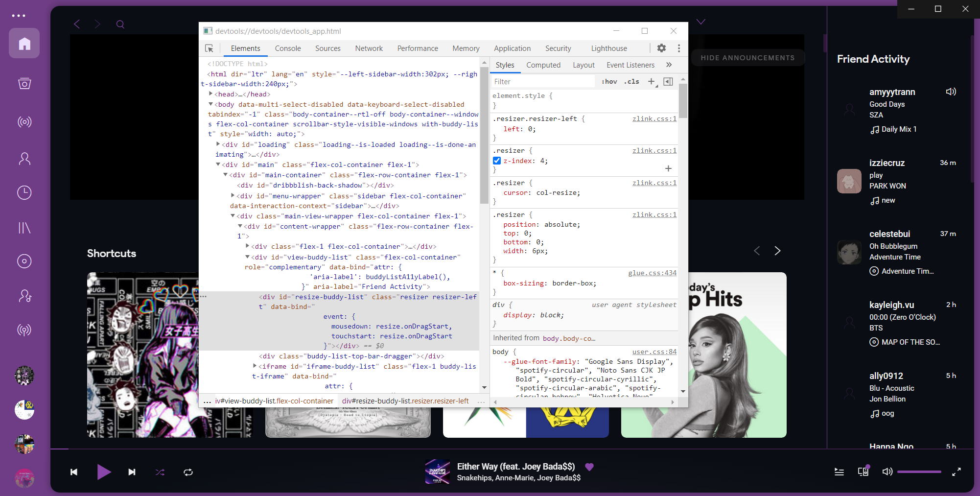Image resolution: width=980 pixels, height=496 pixels.
Task: Open DevTools settings gear
Action: click(661, 48)
